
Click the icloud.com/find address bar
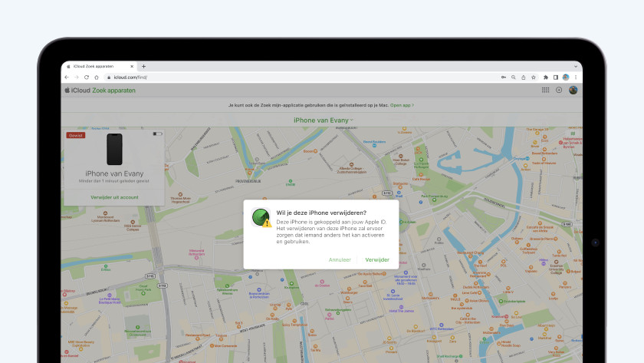(300, 78)
